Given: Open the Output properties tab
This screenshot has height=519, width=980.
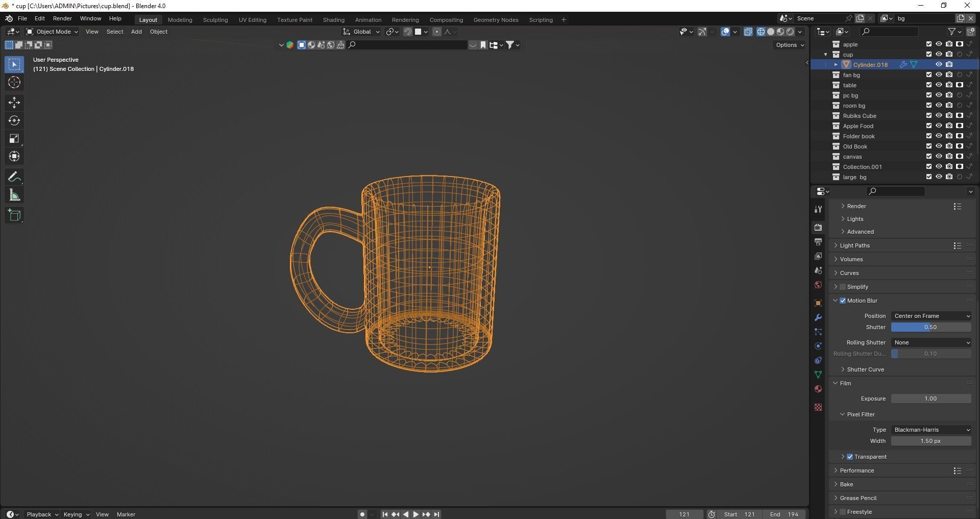Looking at the screenshot, I should point(818,242).
